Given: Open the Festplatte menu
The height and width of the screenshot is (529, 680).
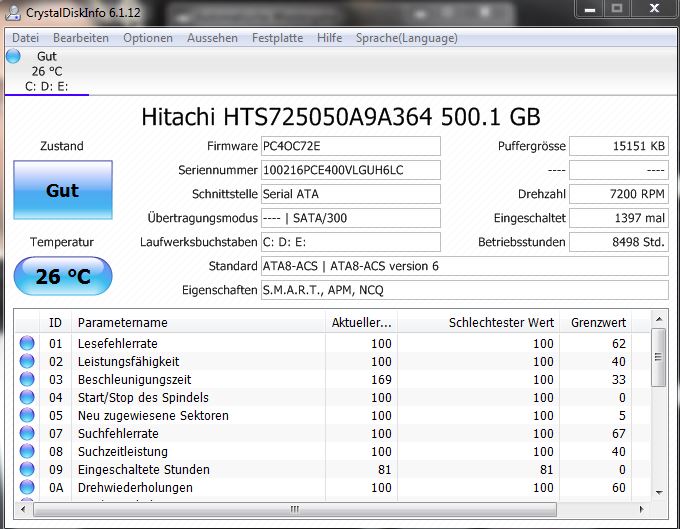Looking at the screenshot, I should pyautogui.click(x=278, y=38).
